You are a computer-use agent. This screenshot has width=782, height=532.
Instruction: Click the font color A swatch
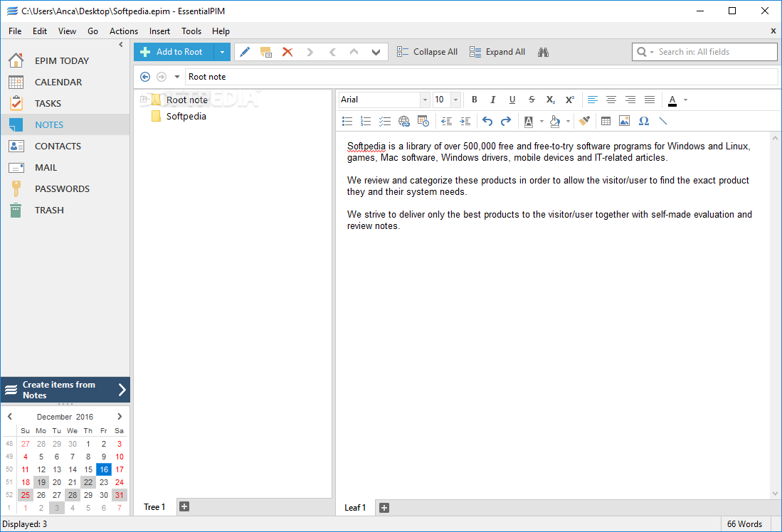672,100
